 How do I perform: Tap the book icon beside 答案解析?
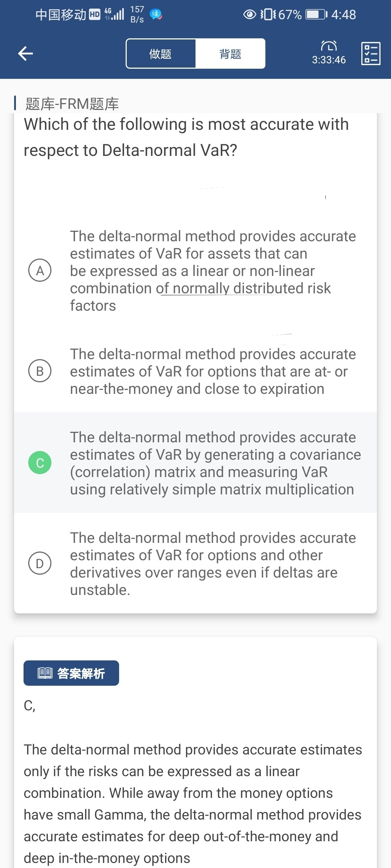click(45, 673)
